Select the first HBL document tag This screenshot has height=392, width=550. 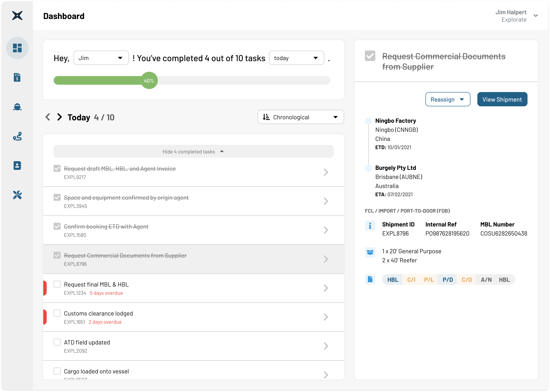click(x=392, y=279)
